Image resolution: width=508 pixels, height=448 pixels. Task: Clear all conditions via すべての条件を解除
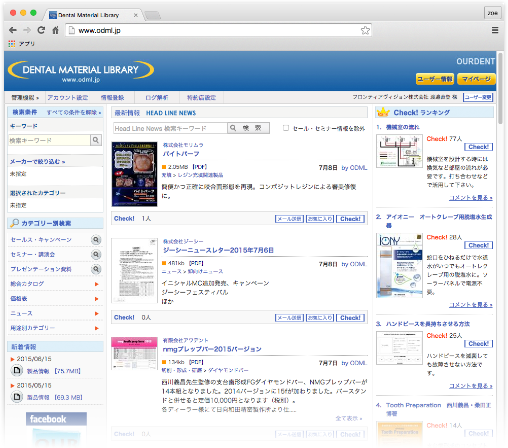74,113
